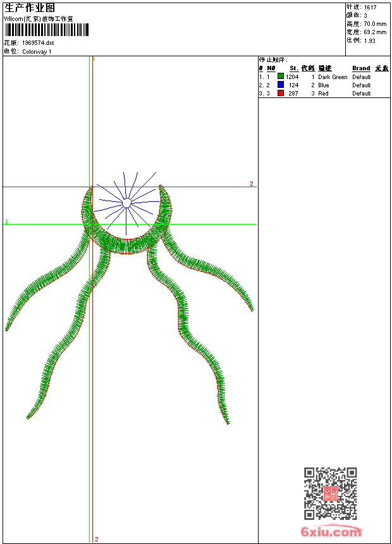Click the QR code image

pyautogui.click(x=330, y=493)
